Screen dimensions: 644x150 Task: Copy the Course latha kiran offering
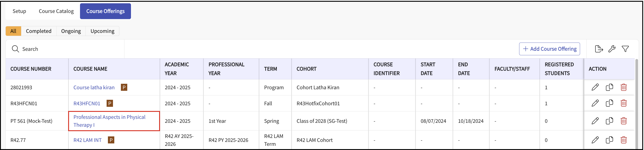(609, 87)
